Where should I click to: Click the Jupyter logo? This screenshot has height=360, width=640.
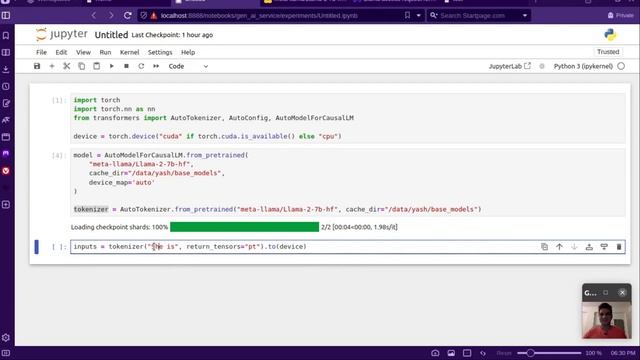(61, 34)
